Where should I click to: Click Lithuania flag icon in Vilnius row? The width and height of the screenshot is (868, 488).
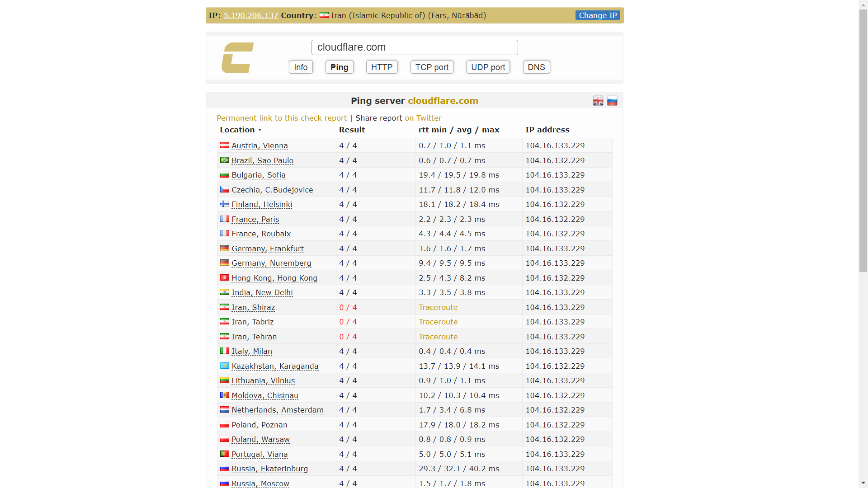pos(225,380)
